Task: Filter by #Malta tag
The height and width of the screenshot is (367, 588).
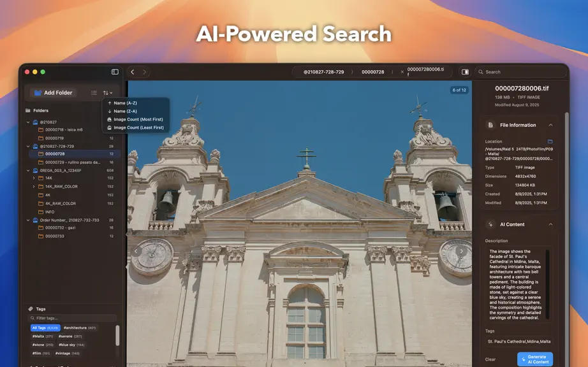Action: pyautogui.click(x=42, y=336)
